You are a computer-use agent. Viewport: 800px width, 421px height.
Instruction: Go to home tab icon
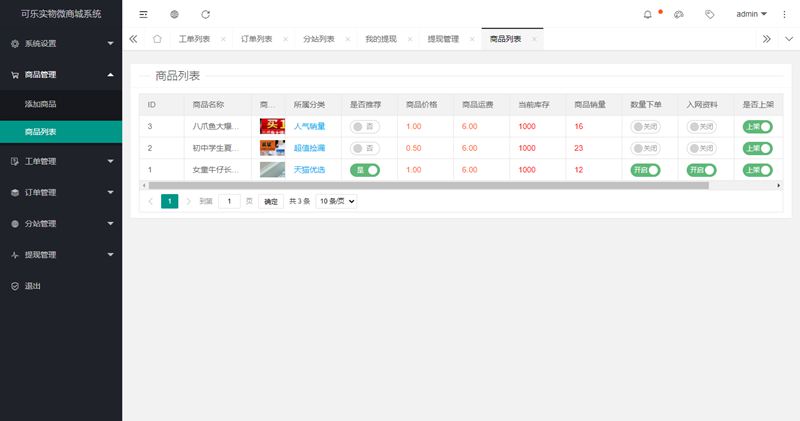[x=157, y=39]
